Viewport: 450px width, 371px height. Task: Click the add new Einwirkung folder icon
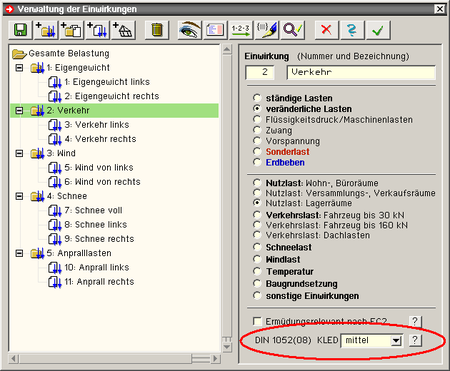46,30
